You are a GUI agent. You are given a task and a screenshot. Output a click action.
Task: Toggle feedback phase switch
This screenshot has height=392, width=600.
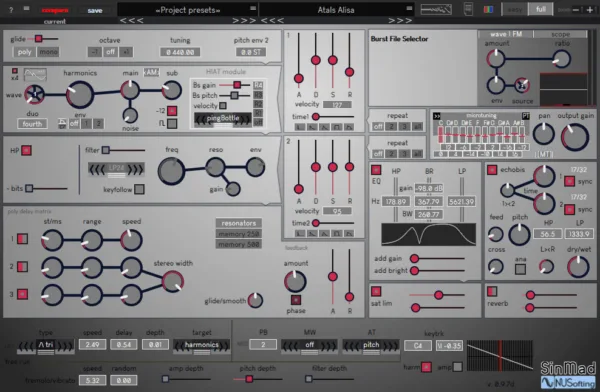295,299
